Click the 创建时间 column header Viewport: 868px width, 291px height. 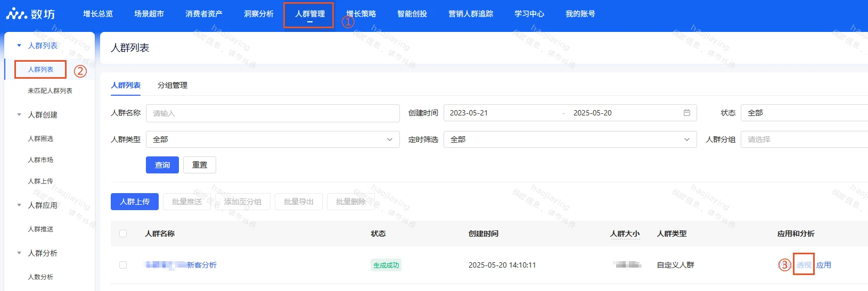coord(484,234)
